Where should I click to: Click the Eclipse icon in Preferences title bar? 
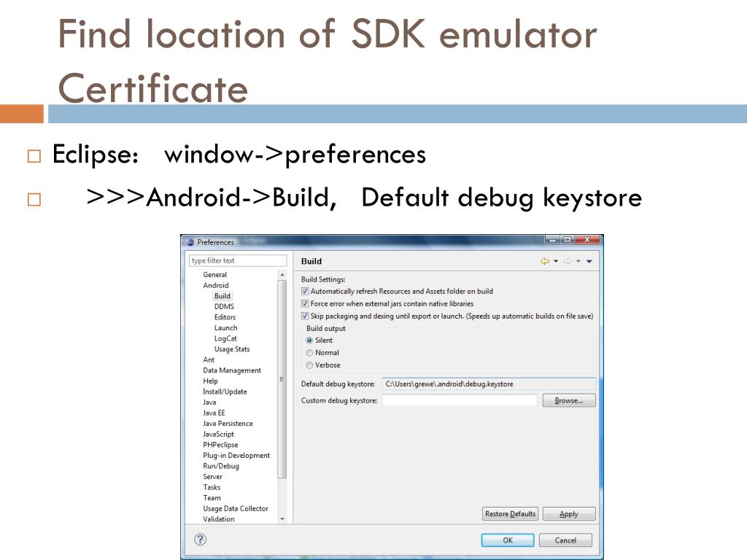click(190, 242)
